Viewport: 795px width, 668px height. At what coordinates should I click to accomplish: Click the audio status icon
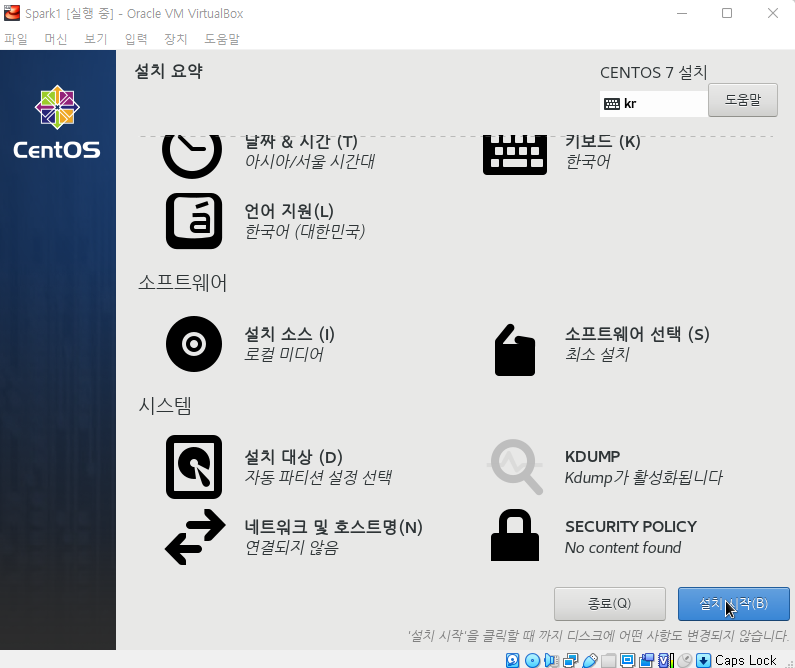click(551, 660)
